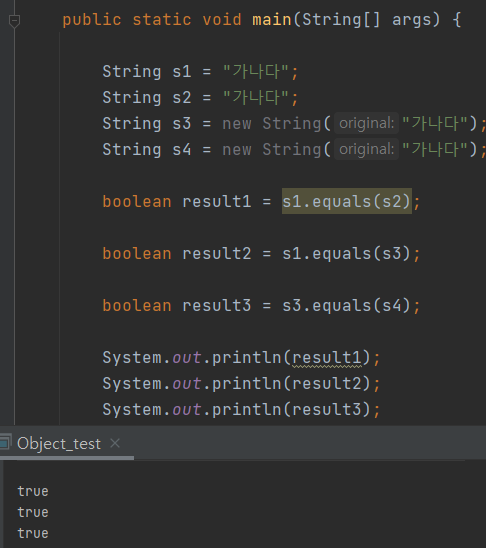Place cursor on 'String s1' declaration
The width and height of the screenshot is (486, 548).
tap(147, 72)
